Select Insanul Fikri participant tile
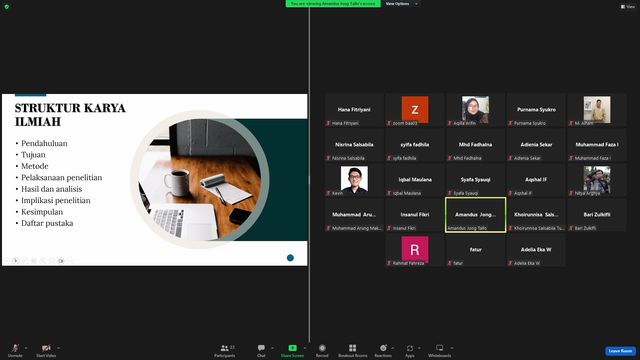Screen dimensions: 640x360 tap(415, 215)
